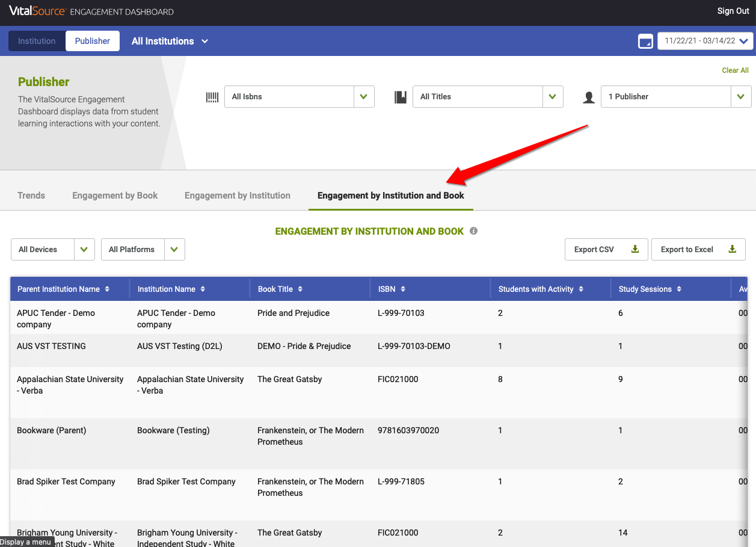The height and width of the screenshot is (547, 756).
Task: Sort by Students with Activity column arrows
Action: coord(581,289)
